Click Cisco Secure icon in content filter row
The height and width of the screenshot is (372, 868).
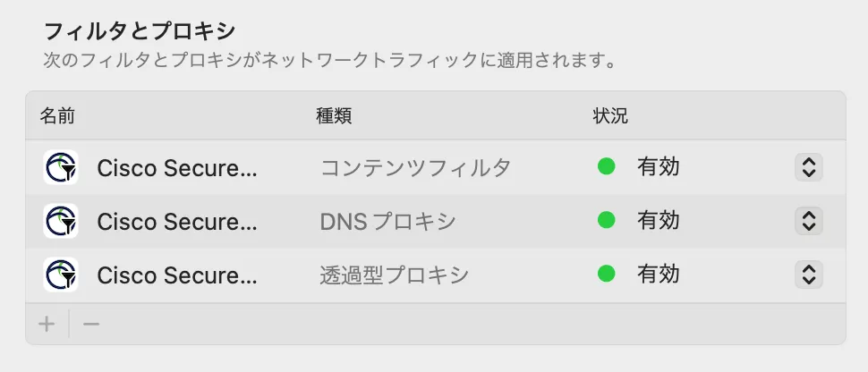(61, 167)
